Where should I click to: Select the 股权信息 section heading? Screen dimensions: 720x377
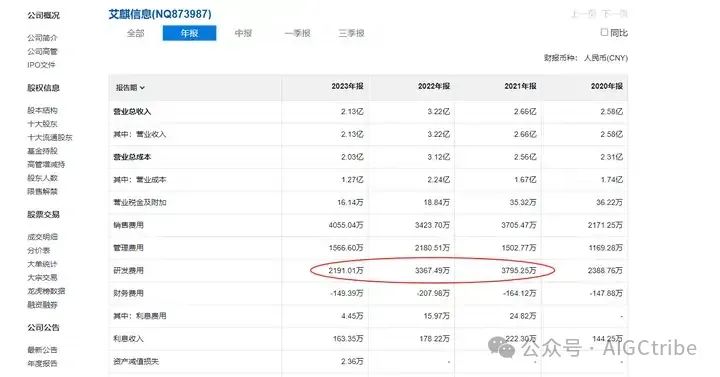pos(43,88)
